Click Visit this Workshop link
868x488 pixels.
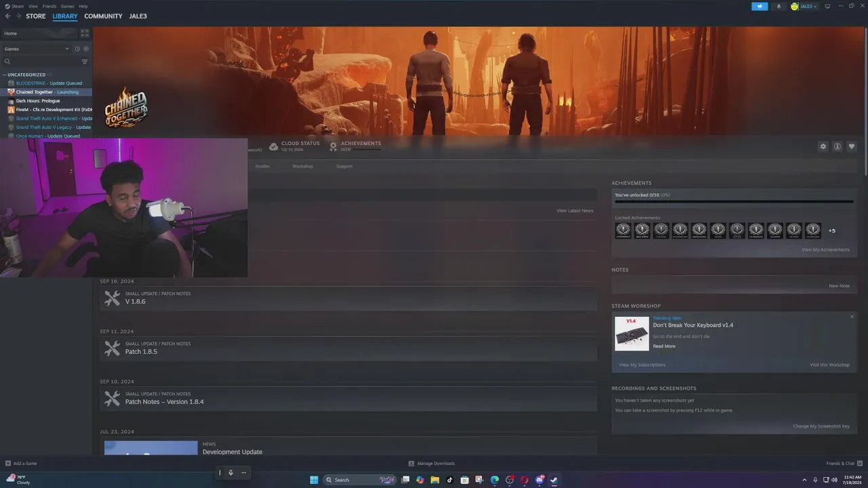pos(829,365)
